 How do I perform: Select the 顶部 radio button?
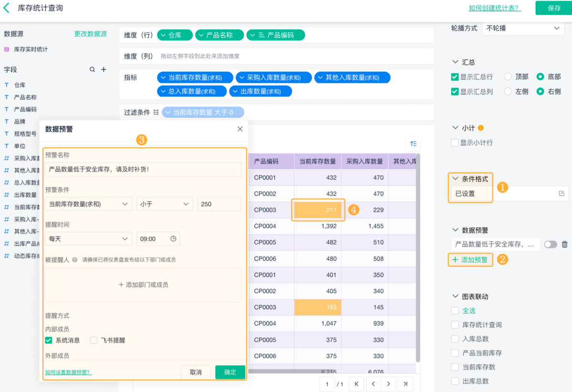(508, 77)
